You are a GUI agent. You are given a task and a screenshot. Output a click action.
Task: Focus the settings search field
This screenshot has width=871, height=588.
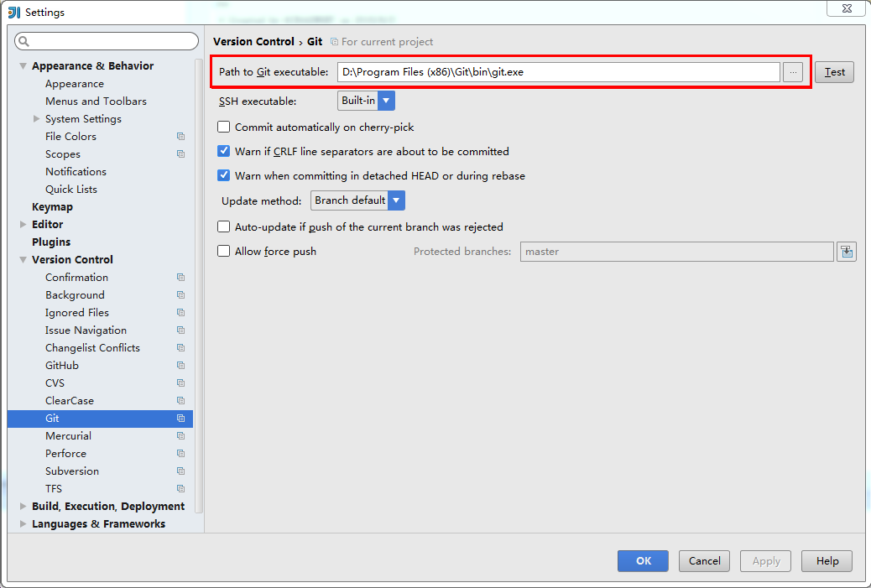pos(107,41)
